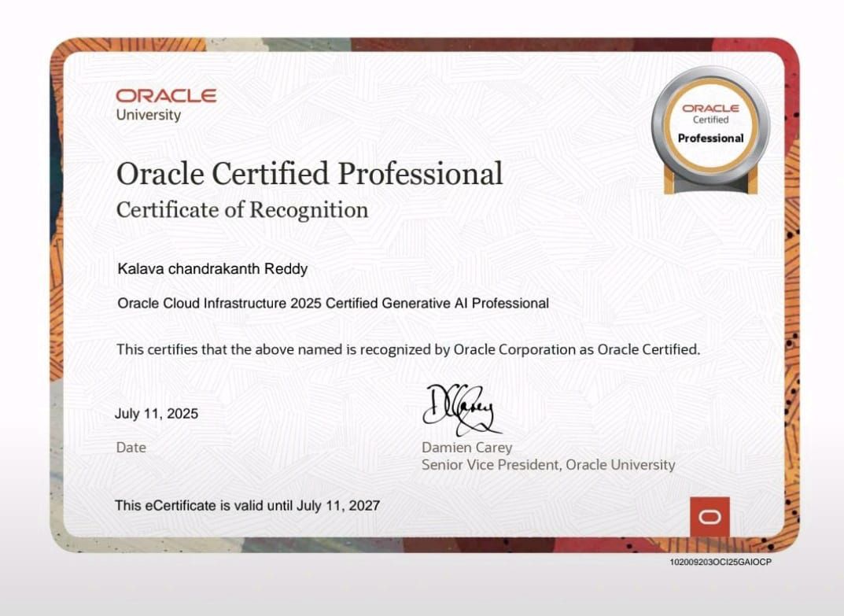Select certificate ID 102009203OCI25GAIOCP

point(721,563)
